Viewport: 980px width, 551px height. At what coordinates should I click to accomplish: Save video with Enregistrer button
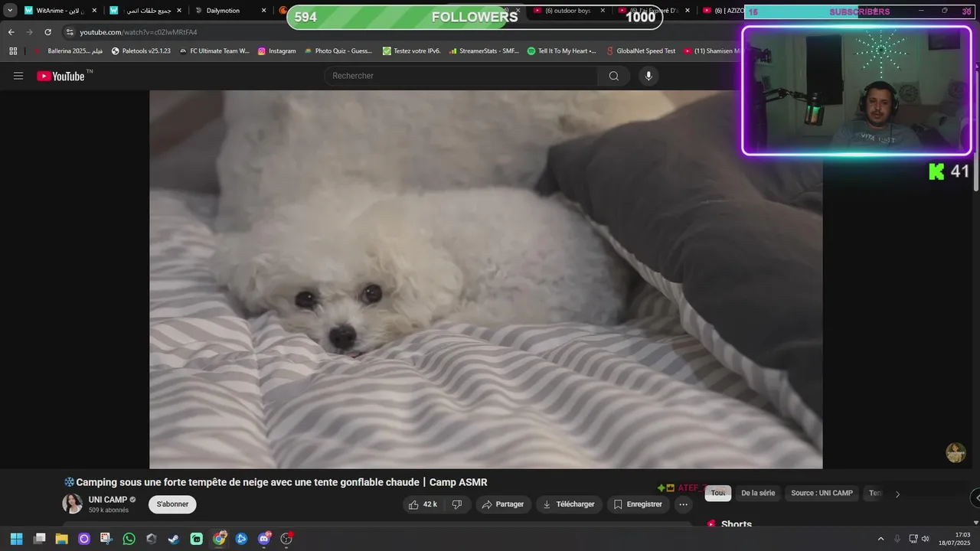pyautogui.click(x=638, y=504)
